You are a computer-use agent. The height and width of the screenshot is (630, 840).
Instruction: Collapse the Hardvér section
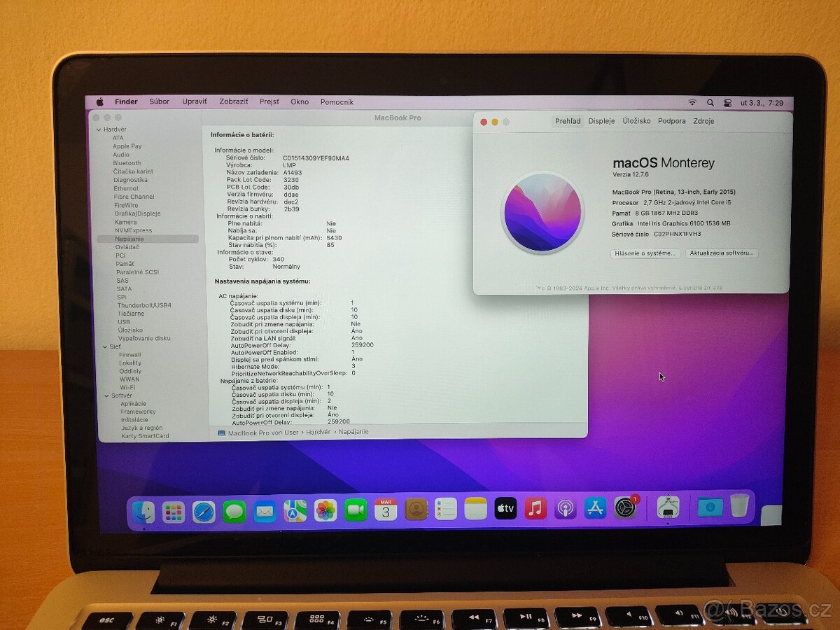tap(99, 129)
